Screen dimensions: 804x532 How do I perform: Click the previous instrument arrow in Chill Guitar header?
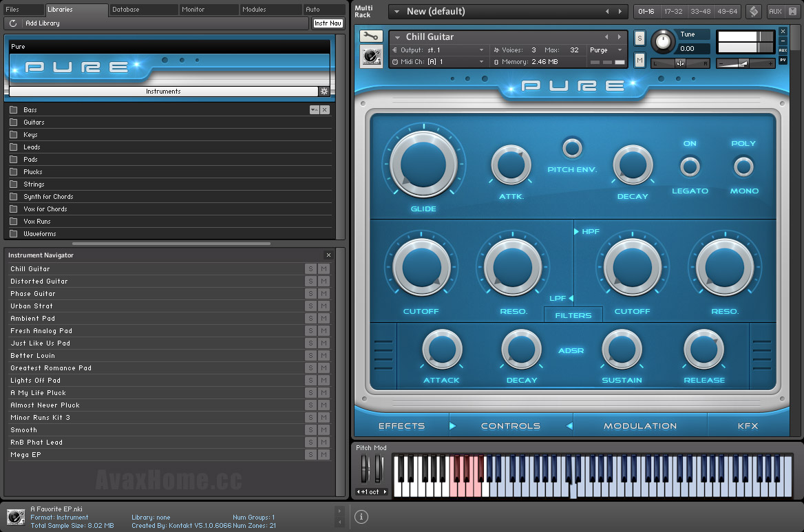(606, 37)
